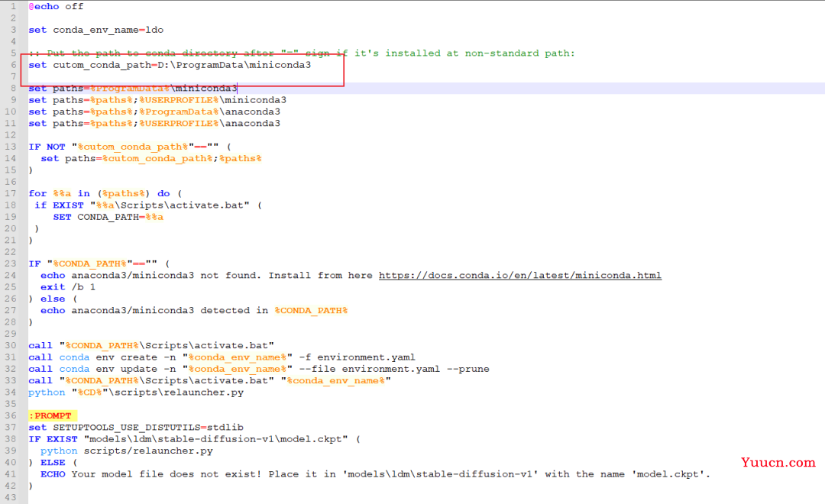The image size is (825, 504).
Task: Click the 'exit /b 1' statement
Action: coord(68,287)
